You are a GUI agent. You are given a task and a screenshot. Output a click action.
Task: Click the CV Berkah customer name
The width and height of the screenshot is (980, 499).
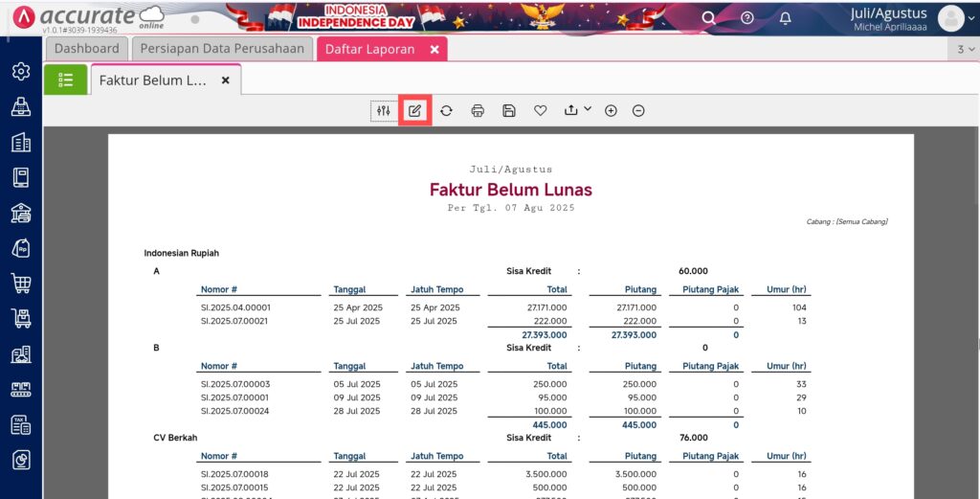(x=175, y=438)
